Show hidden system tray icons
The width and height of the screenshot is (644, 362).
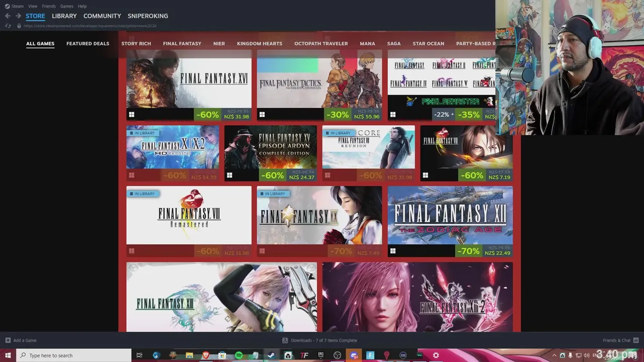pyautogui.click(x=554, y=355)
